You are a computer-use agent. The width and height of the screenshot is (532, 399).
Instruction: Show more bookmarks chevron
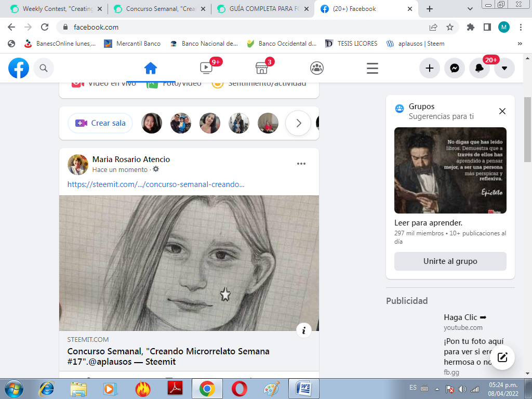tap(520, 44)
